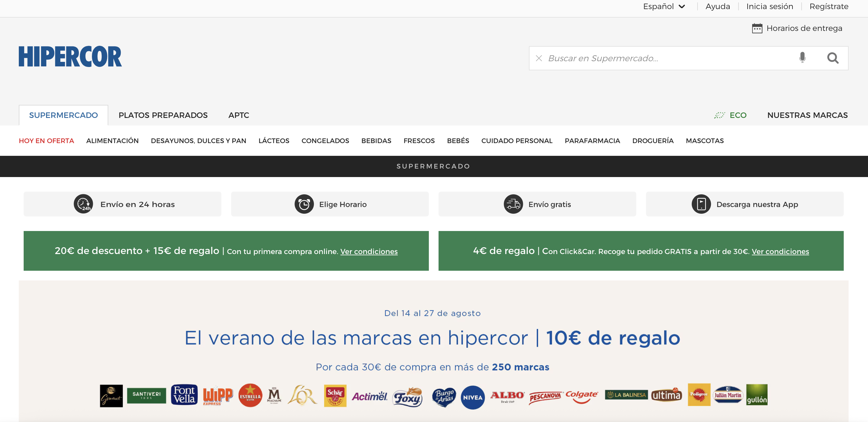Click the Envío en 24 horas clock icon
The width and height of the screenshot is (868, 422).
(83, 204)
